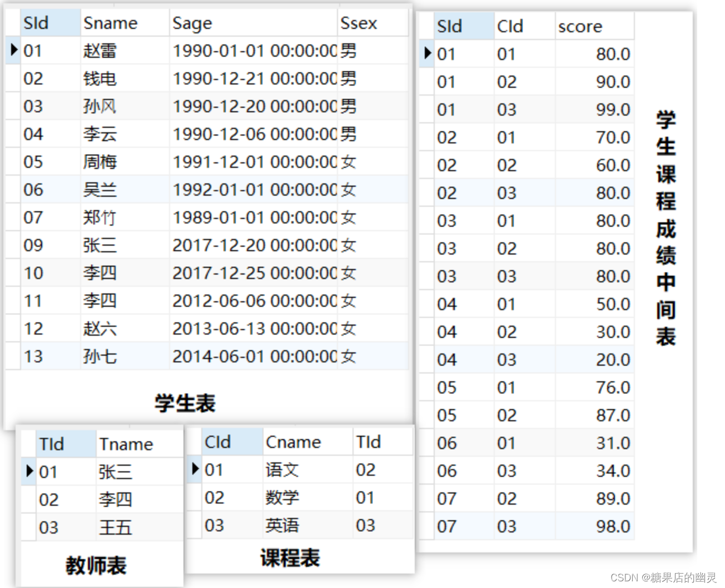725x588 pixels.
Task: Click the current-row arrow in score table
Action: point(427,53)
